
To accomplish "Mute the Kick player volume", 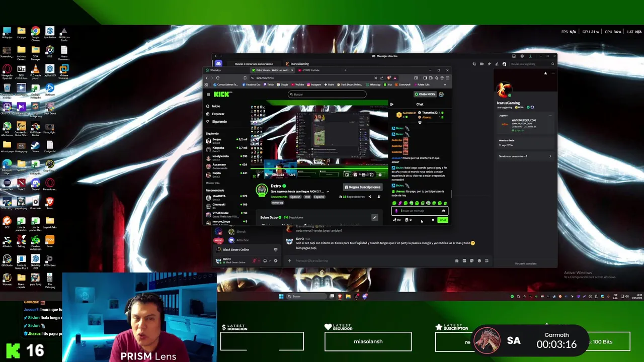I will tap(267, 175).
